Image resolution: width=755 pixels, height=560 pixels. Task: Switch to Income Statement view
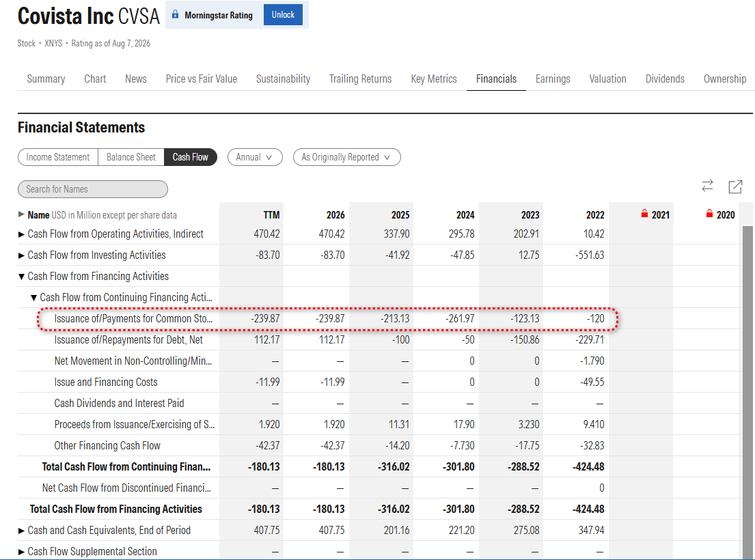pyautogui.click(x=58, y=157)
